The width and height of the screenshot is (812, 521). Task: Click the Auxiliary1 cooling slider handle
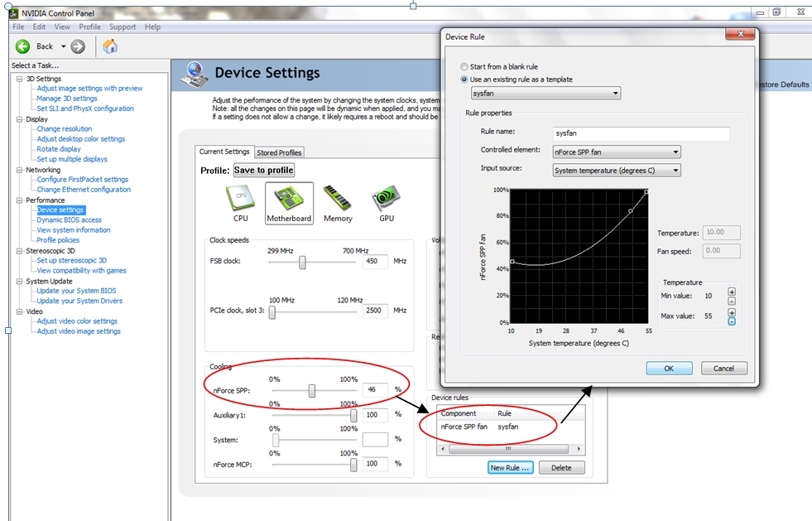pos(353,415)
